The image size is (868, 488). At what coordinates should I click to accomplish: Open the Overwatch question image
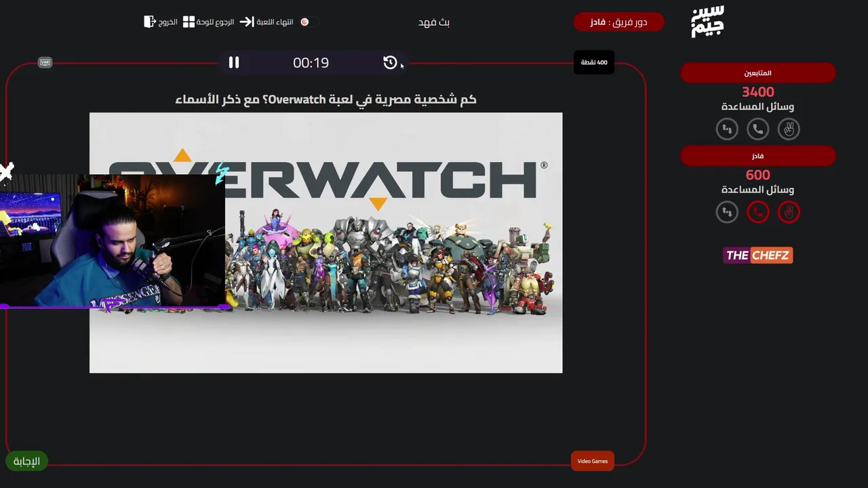pos(325,243)
